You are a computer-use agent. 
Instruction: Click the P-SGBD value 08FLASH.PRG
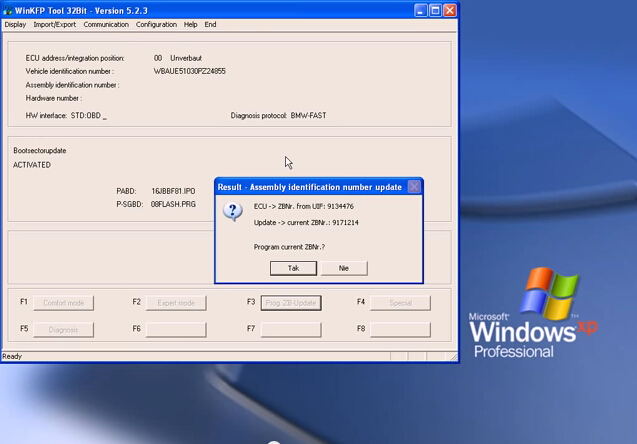tap(173, 204)
